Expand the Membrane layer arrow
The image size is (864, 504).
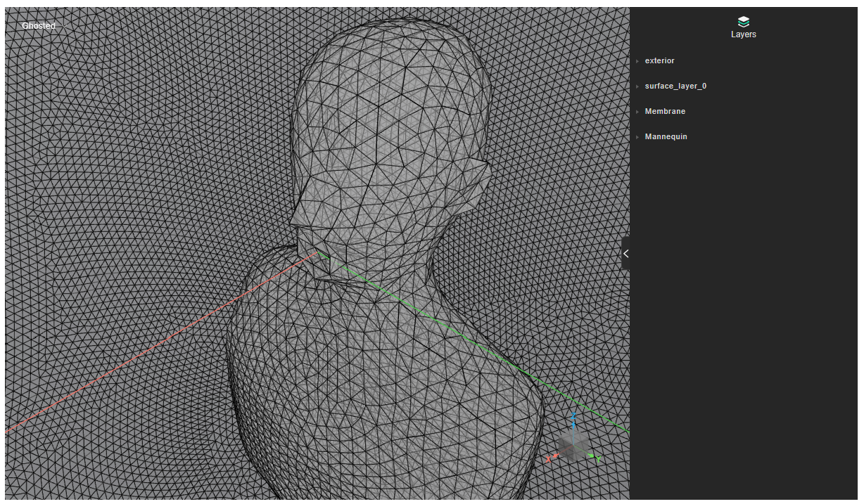pos(637,112)
